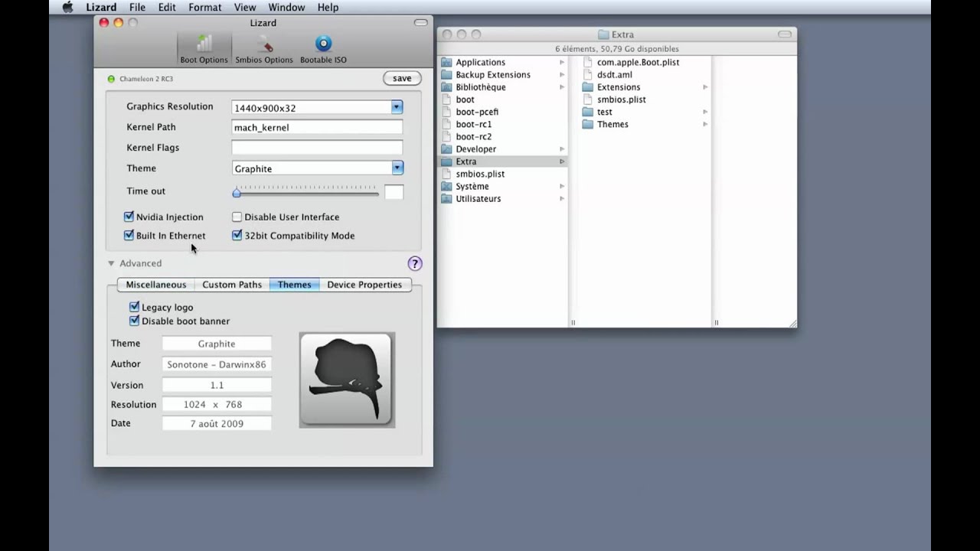
Task: Select the com.apple.Boot.plist file icon
Action: [x=588, y=62]
